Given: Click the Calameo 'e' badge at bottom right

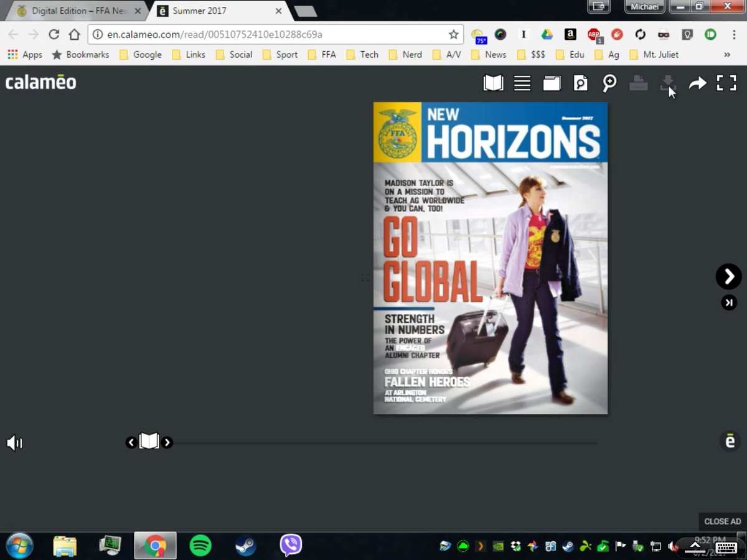Looking at the screenshot, I should (730, 441).
